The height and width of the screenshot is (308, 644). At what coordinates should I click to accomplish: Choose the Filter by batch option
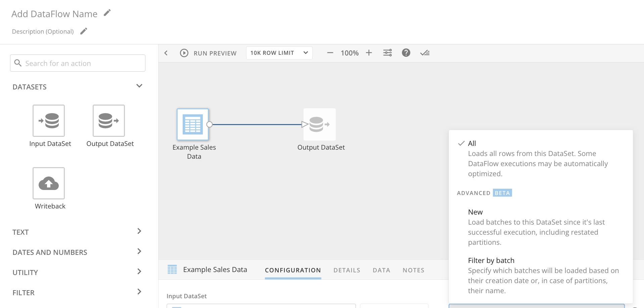[491, 260]
